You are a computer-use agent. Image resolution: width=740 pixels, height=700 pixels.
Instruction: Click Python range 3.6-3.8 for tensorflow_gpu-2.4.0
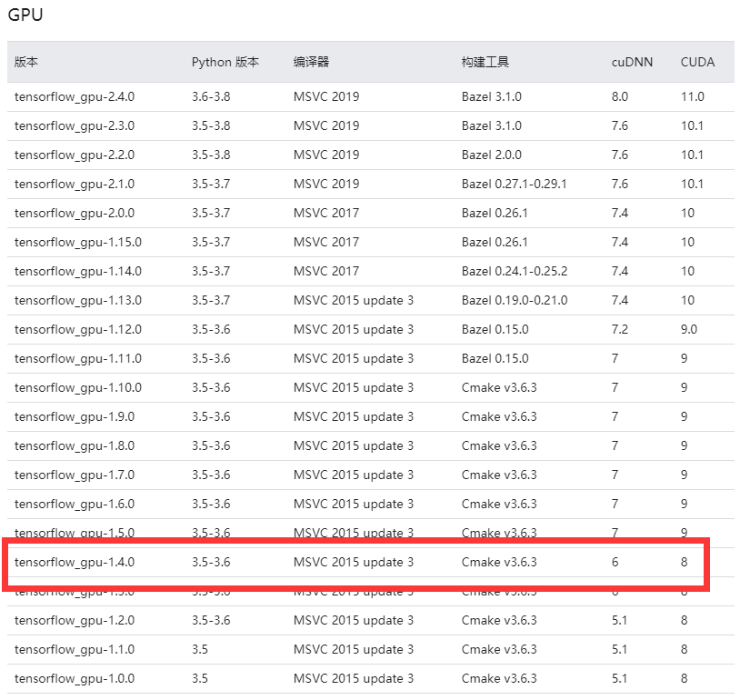tap(211, 96)
